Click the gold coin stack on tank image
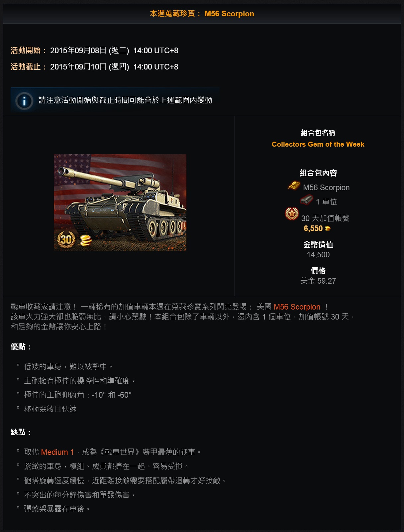The image size is (404, 532). (x=86, y=240)
